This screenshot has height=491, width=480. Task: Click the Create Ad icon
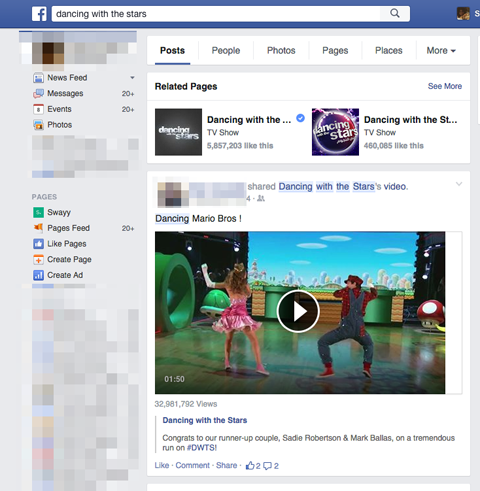click(38, 275)
